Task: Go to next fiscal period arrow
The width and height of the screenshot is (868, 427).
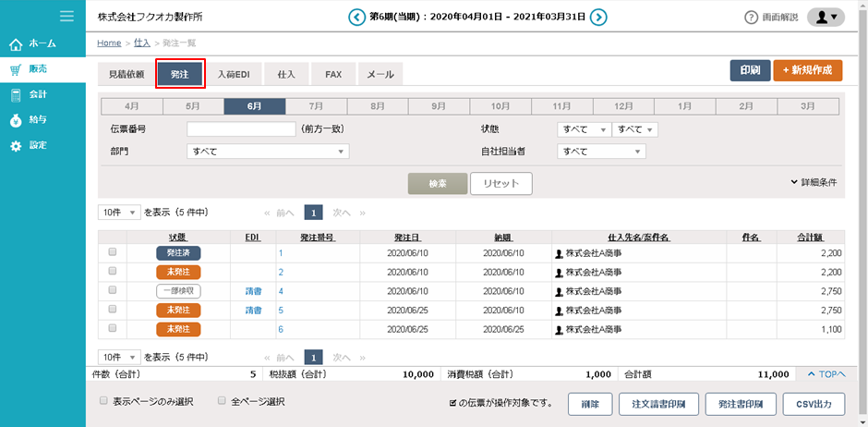Action: pos(598,17)
